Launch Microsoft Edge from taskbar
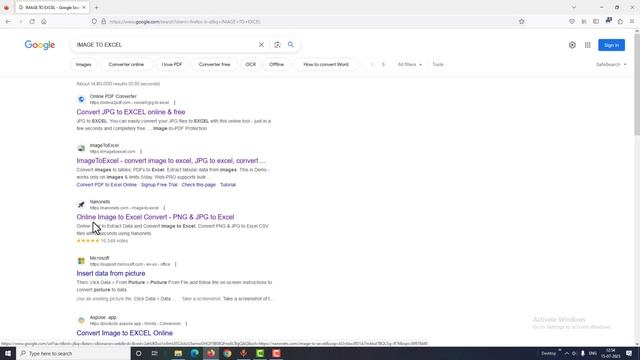This screenshot has height=360, width=640. pyautogui.click(x=195, y=353)
